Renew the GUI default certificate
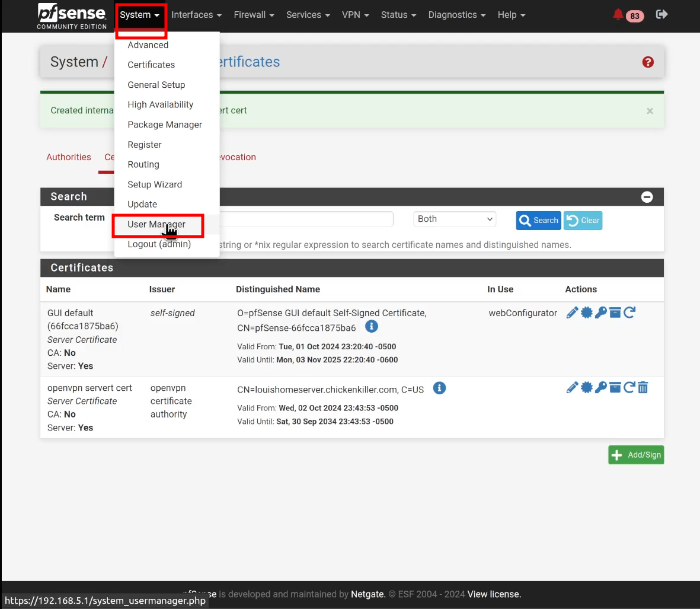 [x=629, y=313]
